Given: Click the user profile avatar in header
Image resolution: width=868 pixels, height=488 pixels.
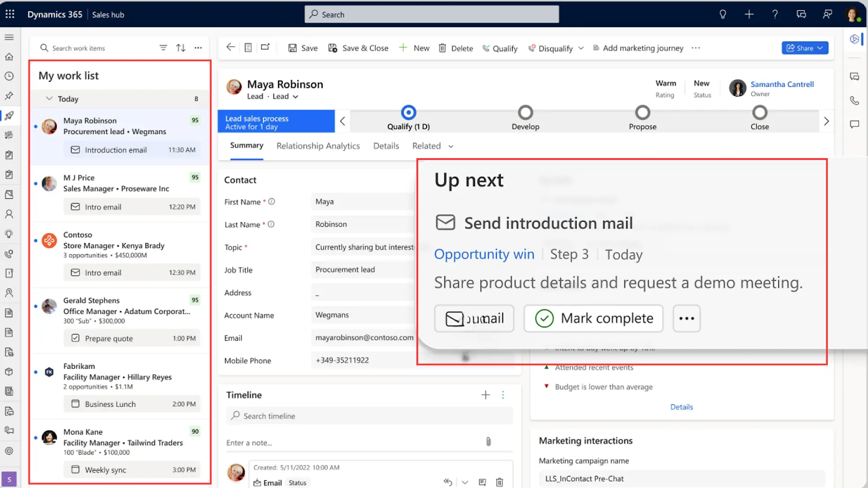Looking at the screenshot, I should click(x=852, y=14).
